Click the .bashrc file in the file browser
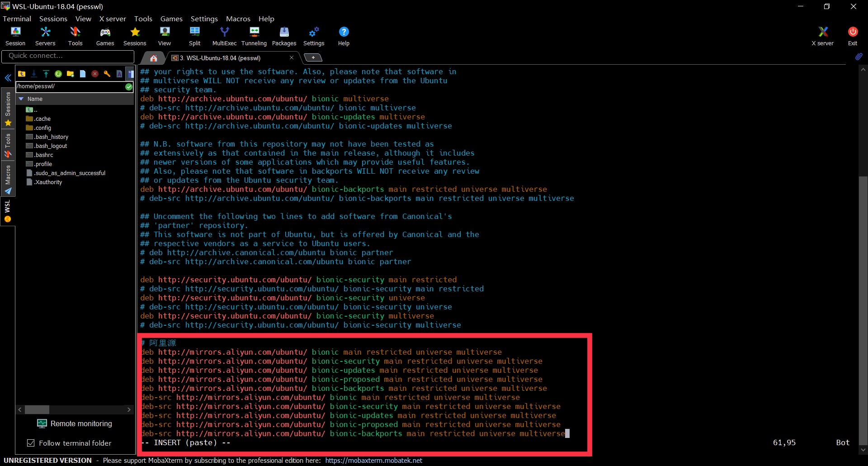 tap(43, 155)
